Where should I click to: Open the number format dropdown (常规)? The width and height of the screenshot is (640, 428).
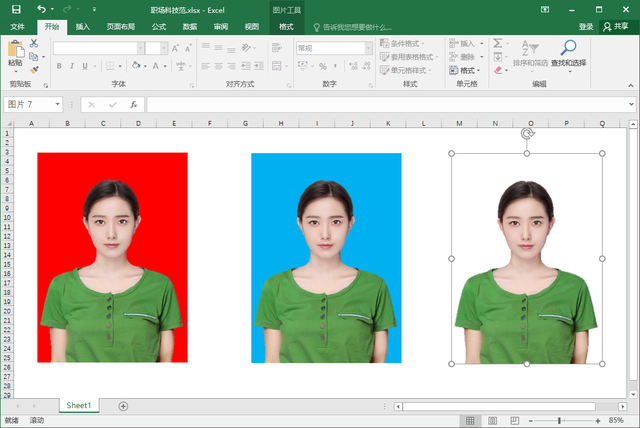(368, 48)
